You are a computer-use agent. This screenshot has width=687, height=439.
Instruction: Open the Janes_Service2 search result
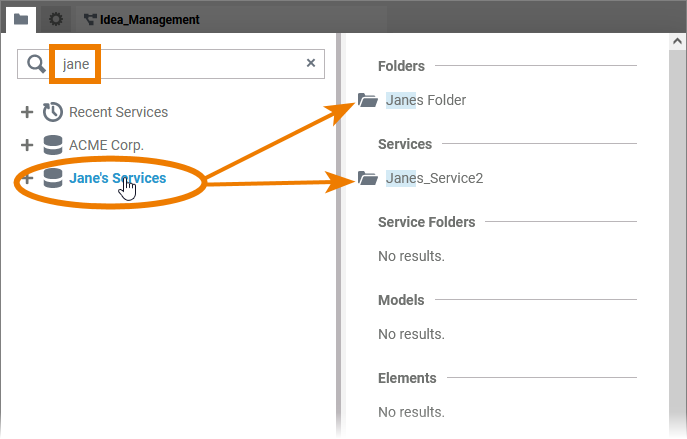434,179
